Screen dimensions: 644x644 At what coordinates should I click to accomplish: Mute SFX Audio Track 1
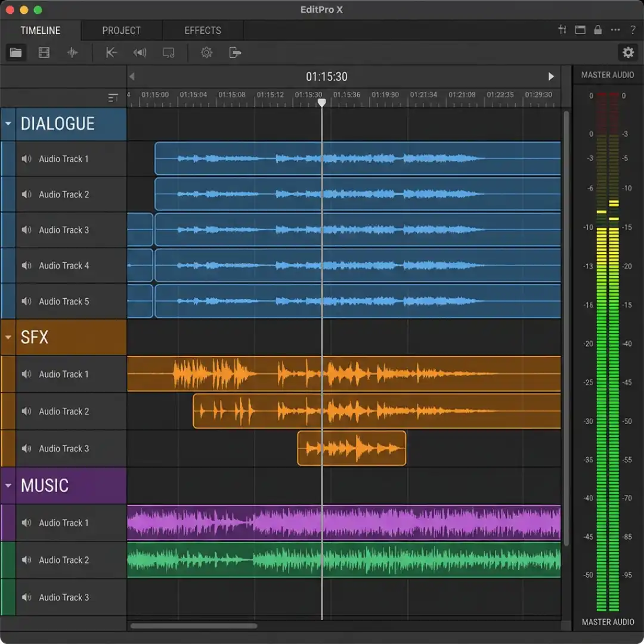pyautogui.click(x=26, y=374)
